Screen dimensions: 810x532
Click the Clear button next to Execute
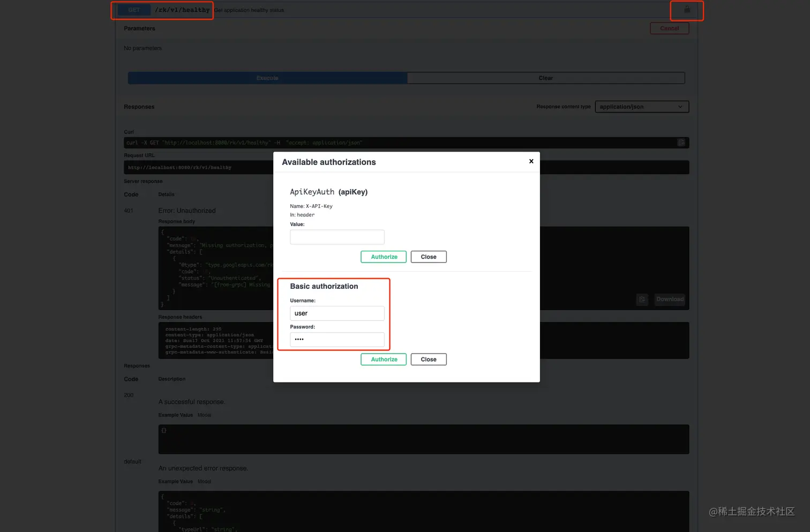point(546,78)
